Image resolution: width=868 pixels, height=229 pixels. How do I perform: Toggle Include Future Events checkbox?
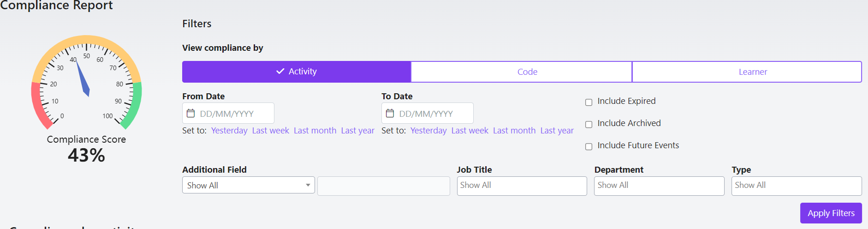pyautogui.click(x=589, y=146)
